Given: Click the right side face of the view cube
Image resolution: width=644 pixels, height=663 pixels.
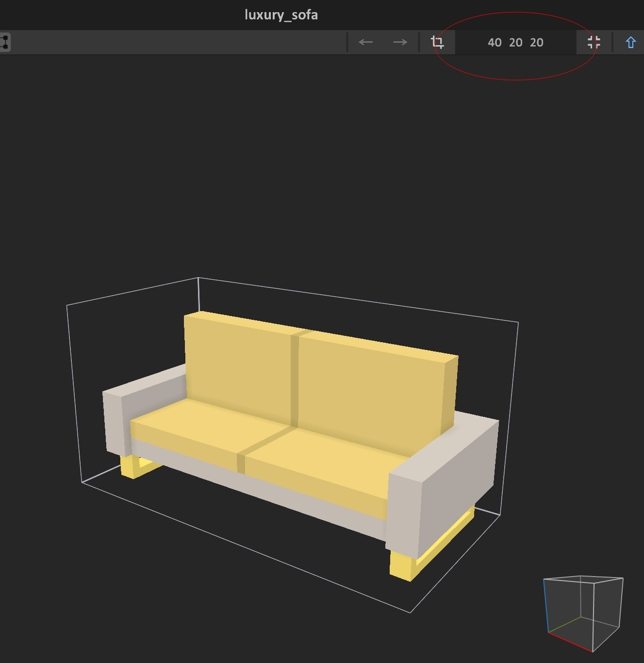Looking at the screenshot, I should click(608, 609).
